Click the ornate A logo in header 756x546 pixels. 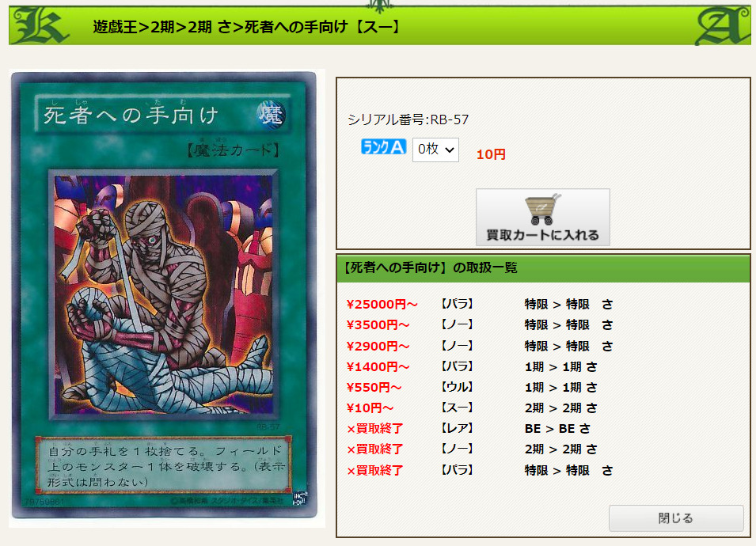(x=722, y=26)
